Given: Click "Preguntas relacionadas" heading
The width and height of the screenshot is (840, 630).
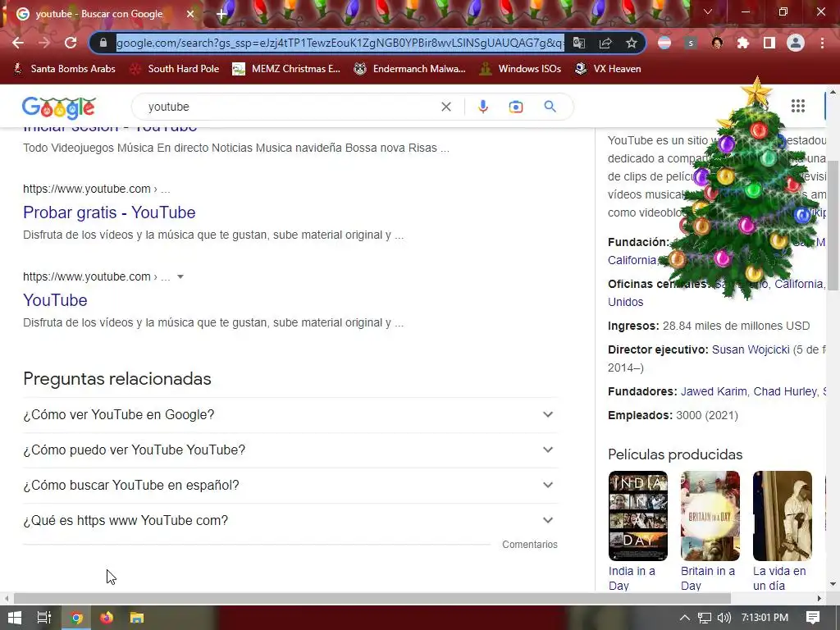Looking at the screenshot, I should click(x=117, y=379).
